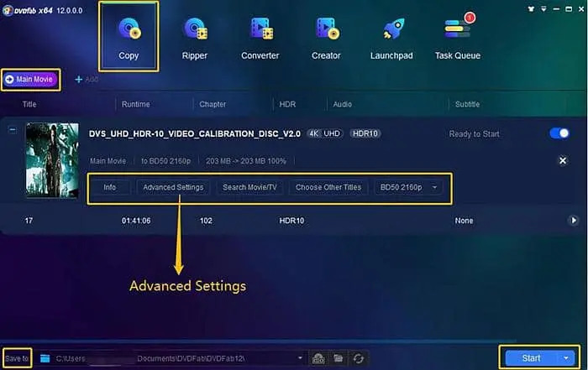This screenshot has height=370, width=588.
Task: Click the Chapter column header
Action: pos(213,104)
